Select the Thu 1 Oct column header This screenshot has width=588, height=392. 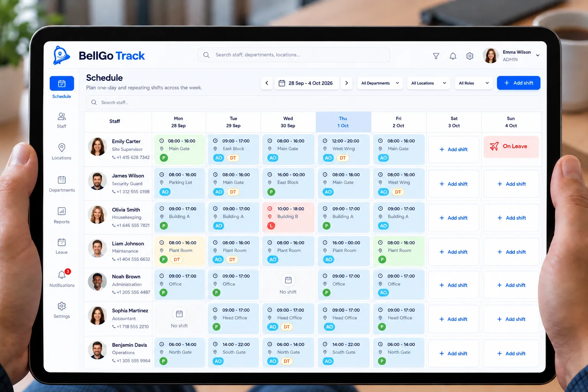coord(343,122)
